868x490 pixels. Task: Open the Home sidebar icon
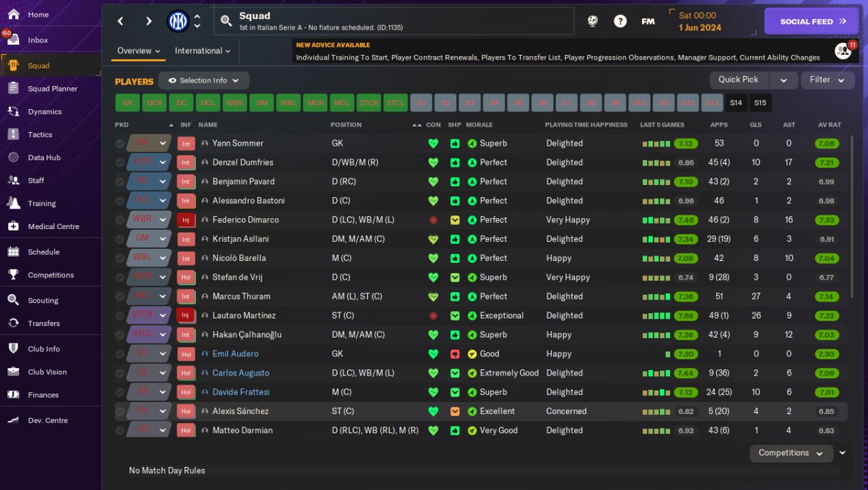tap(14, 14)
